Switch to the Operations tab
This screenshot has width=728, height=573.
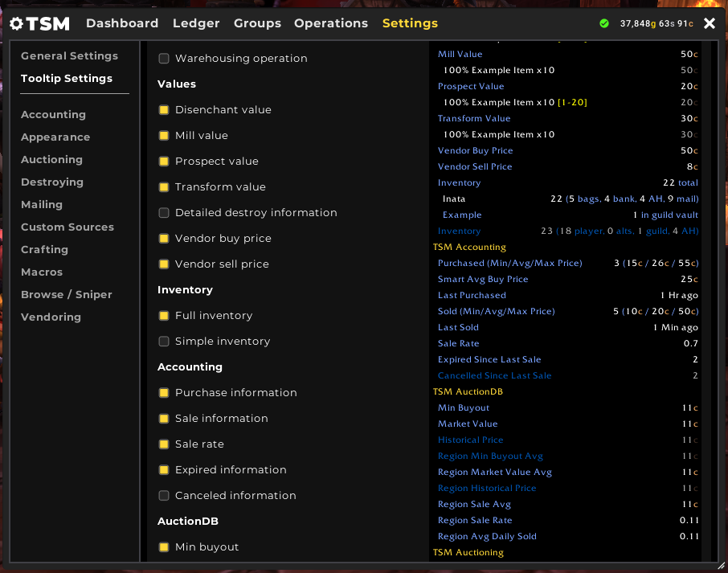point(330,23)
